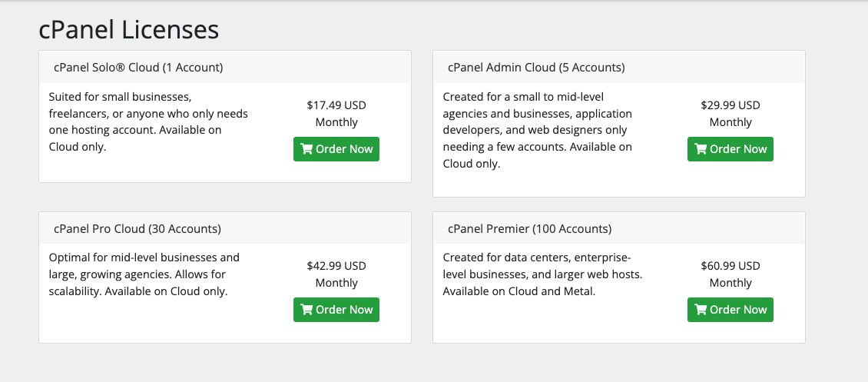Image resolution: width=868 pixels, height=382 pixels.
Task: Click the cPanel Licenses page heading
Action: coord(129,29)
